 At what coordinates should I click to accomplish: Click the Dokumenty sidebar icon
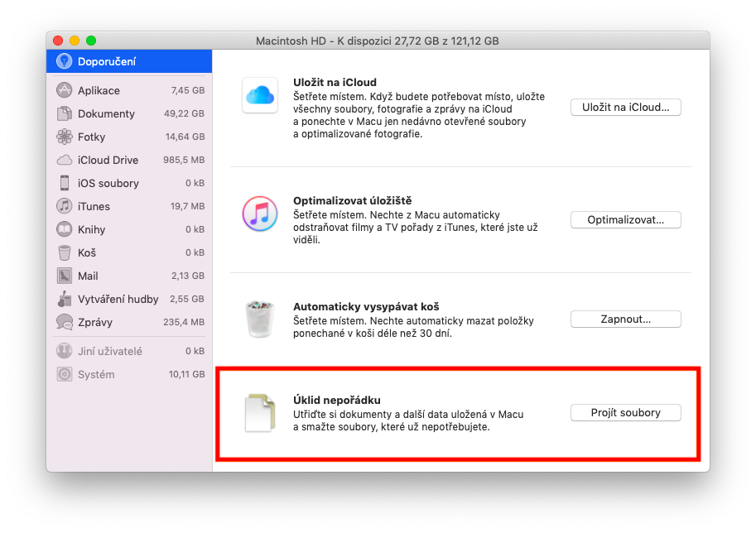pos(64,113)
